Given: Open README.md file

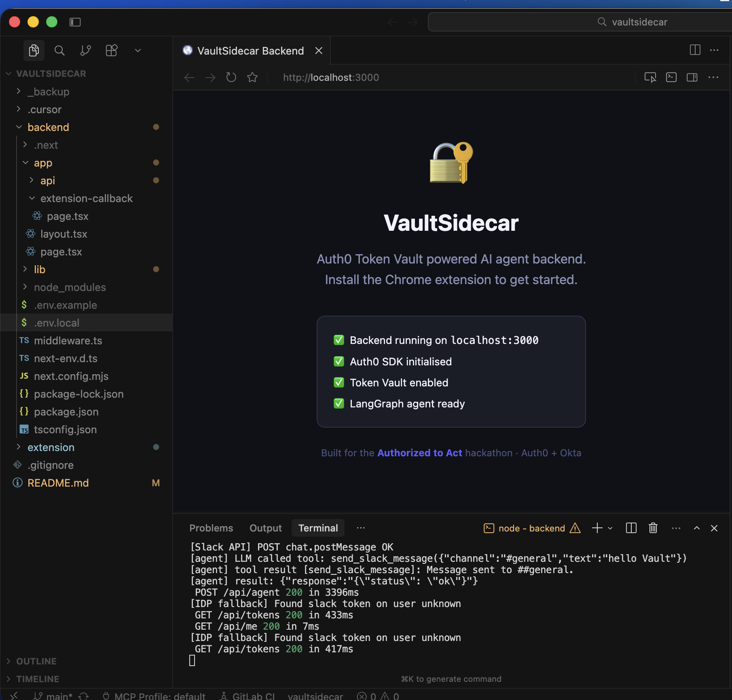Looking at the screenshot, I should point(87,483).
